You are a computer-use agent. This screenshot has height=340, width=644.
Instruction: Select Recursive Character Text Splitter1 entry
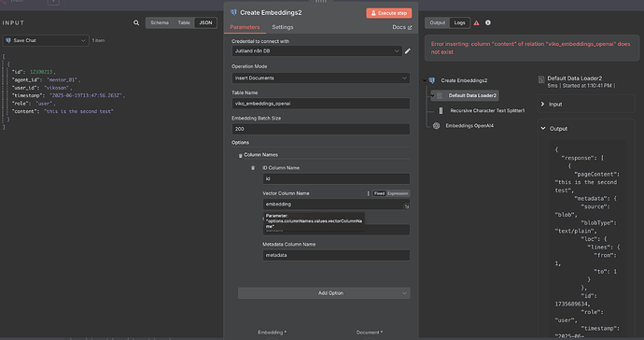487,110
